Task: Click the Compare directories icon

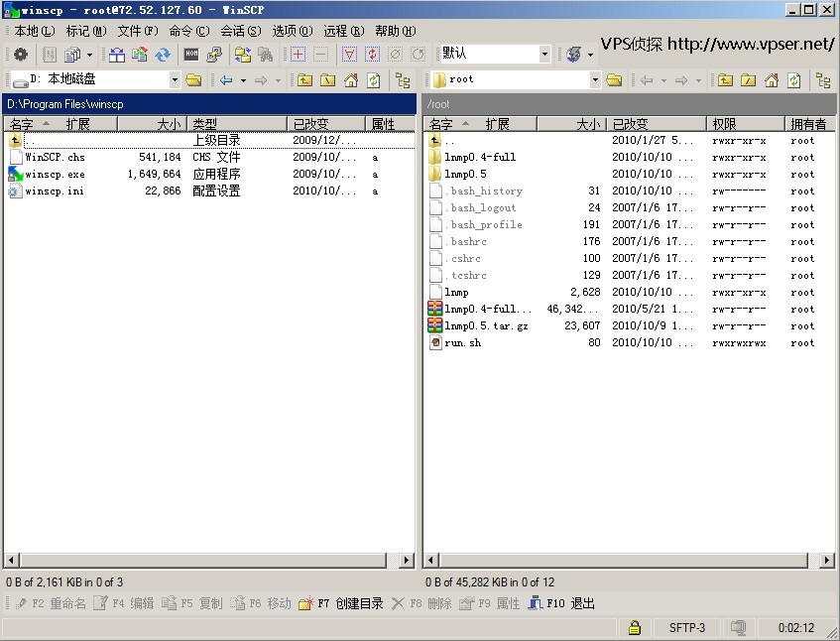Action: click(x=117, y=55)
